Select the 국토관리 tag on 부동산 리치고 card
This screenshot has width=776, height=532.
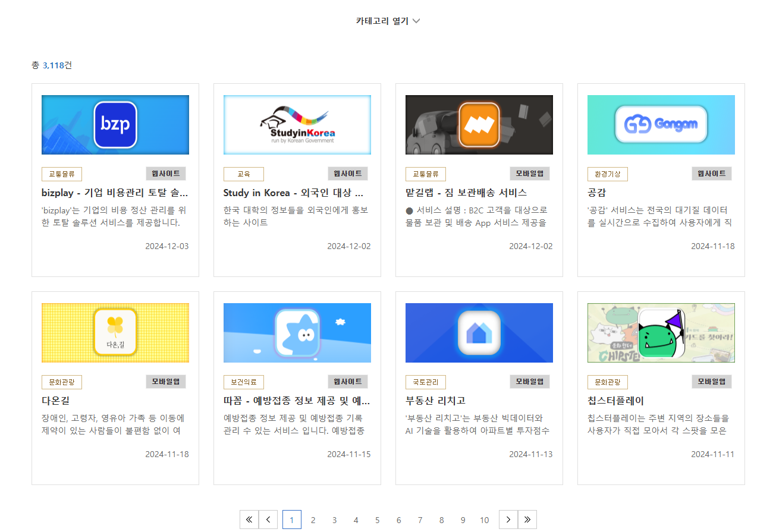pyautogui.click(x=426, y=382)
